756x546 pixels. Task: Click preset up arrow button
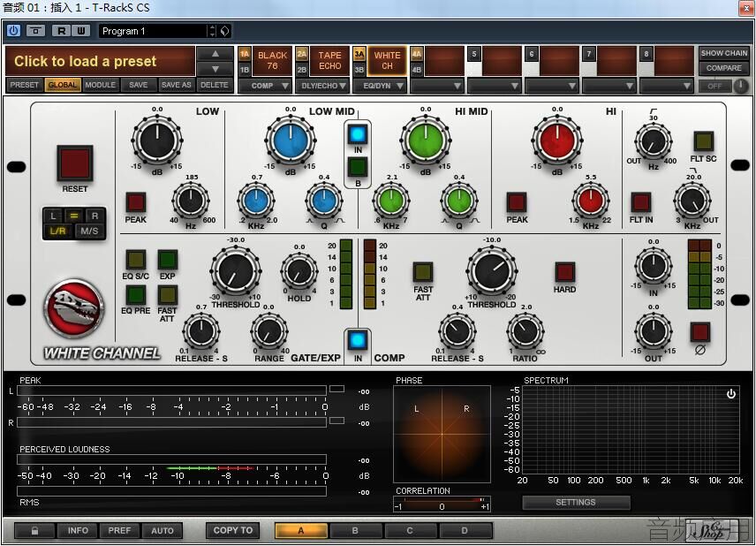(x=215, y=54)
